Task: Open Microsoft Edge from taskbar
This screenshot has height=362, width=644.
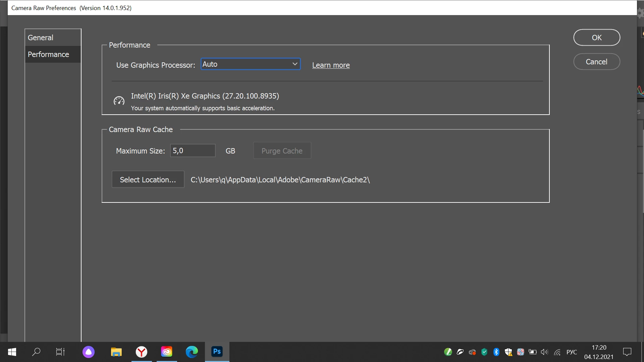Action: [x=192, y=352]
